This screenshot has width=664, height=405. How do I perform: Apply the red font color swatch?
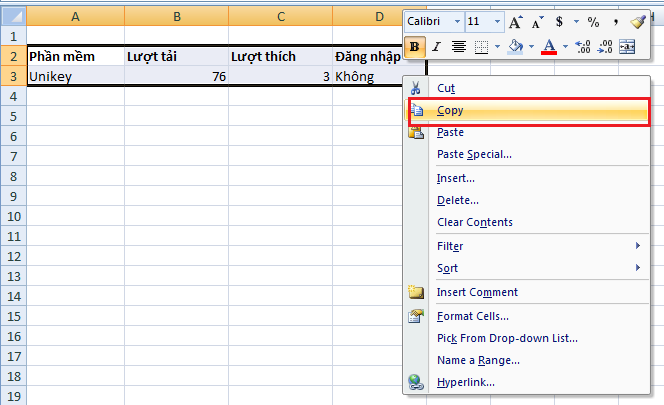click(x=548, y=46)
